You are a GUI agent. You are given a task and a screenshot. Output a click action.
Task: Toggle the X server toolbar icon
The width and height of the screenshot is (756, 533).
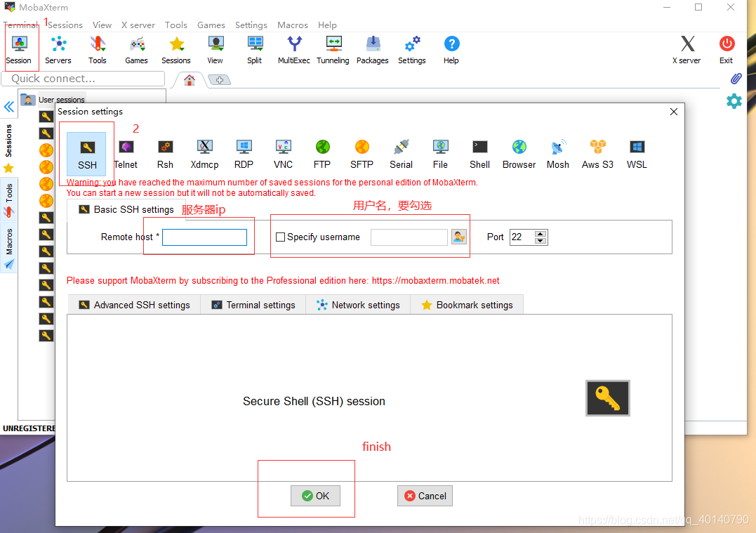pos(687,50)
